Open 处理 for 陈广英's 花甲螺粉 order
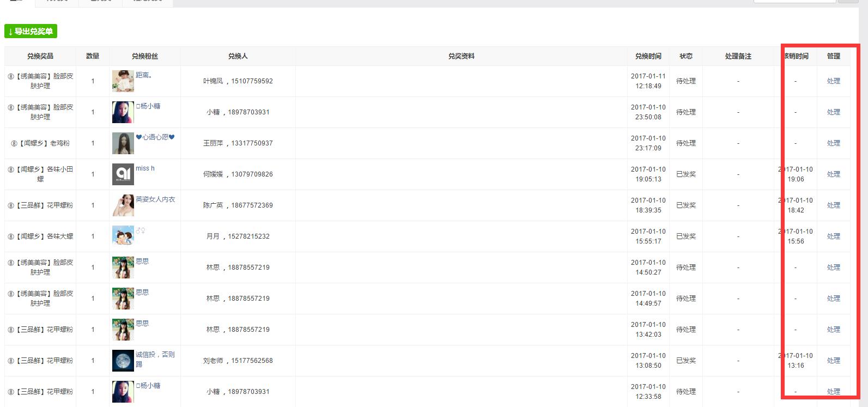 [833, 205]
